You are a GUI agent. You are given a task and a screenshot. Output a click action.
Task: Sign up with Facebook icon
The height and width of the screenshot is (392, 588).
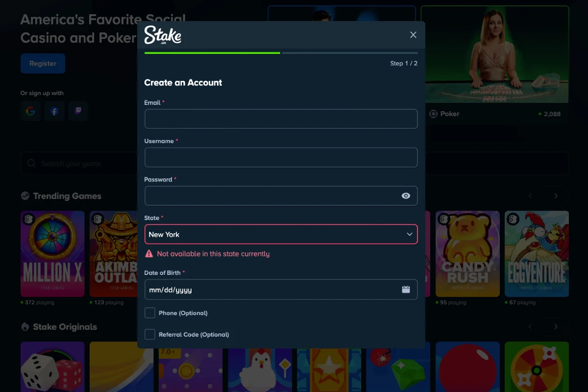[x=54, y=111]
